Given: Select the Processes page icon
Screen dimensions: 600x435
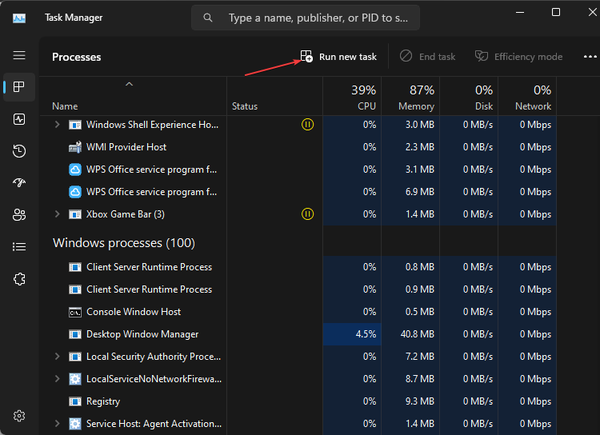Looking at the screenshot, I should click(19, 87).
